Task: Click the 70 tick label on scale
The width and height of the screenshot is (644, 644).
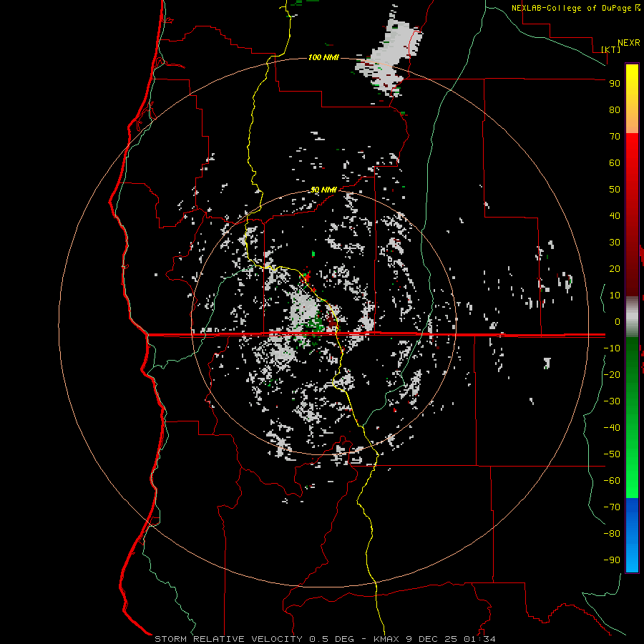Action: 615,137
